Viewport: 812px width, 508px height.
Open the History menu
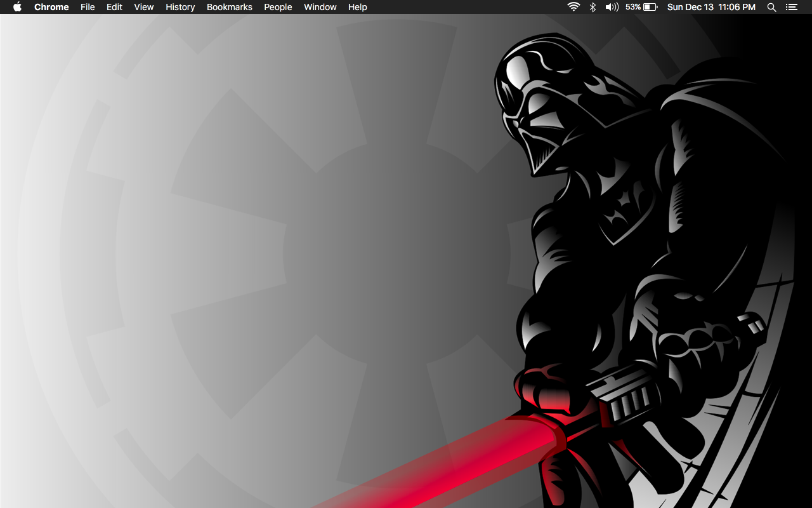pos(180,7)
